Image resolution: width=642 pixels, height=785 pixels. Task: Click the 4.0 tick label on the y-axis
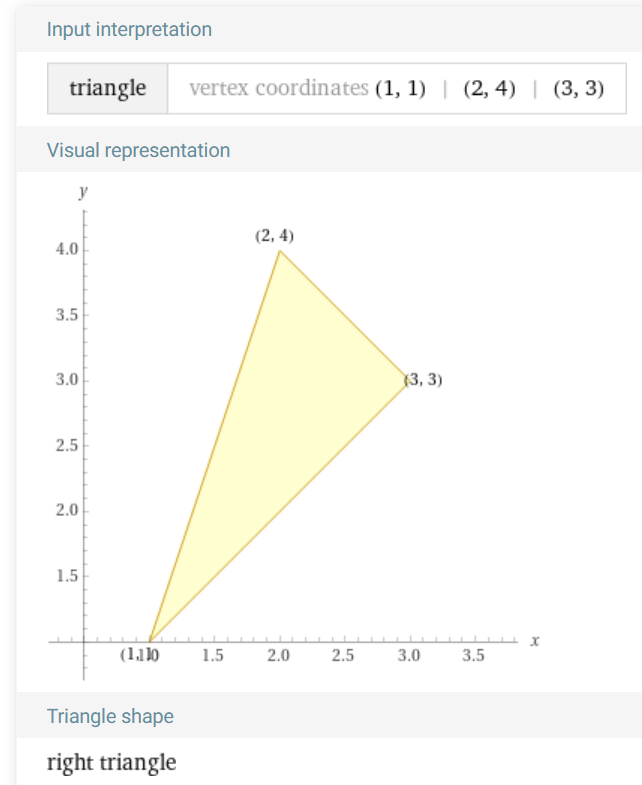click(x=66, y=250)
